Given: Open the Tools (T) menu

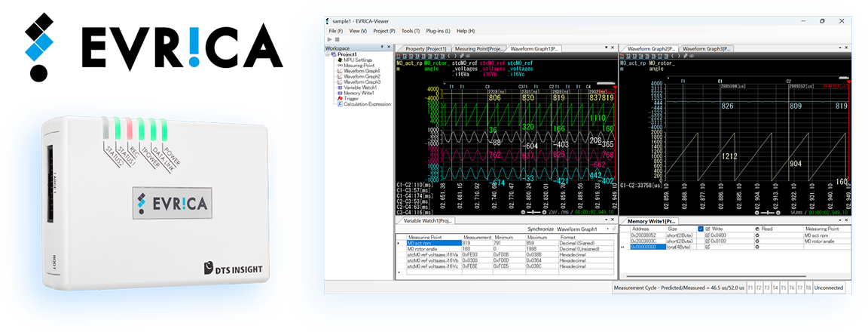Looking at the screenshot, I should click(411, 31).
